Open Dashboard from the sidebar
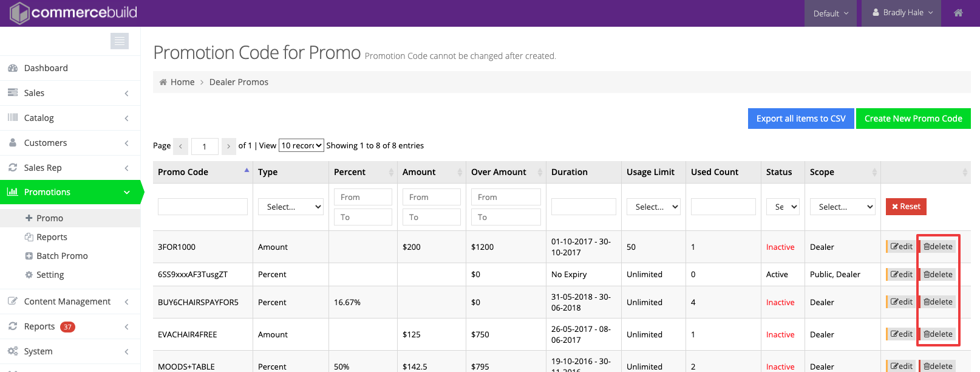 click(46, 68)
